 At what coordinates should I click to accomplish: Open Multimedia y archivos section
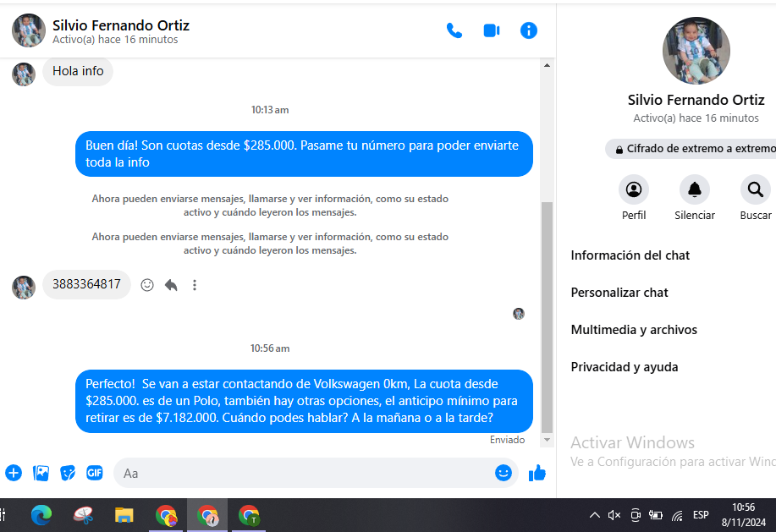pos(634,330)
